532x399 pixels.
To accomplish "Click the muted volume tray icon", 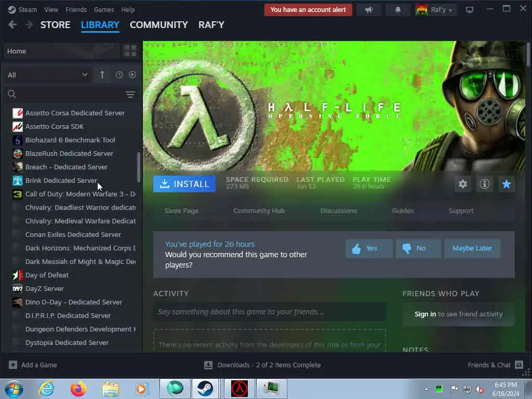I will [x=480, y=390].
